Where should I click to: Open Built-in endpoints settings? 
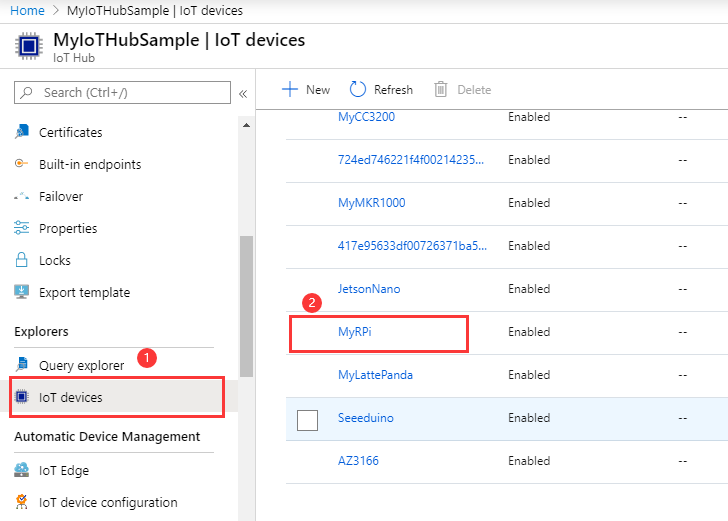click(90, 164)
